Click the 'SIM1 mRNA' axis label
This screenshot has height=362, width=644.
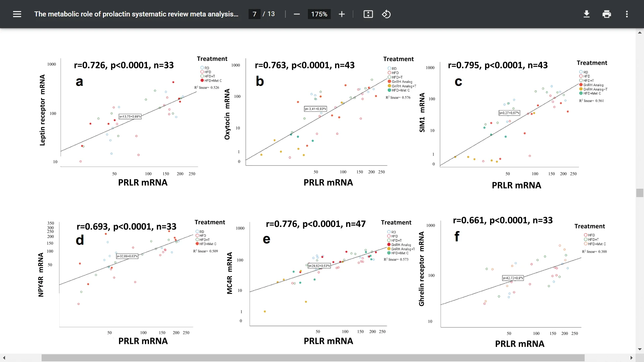(x=422, y=113)
